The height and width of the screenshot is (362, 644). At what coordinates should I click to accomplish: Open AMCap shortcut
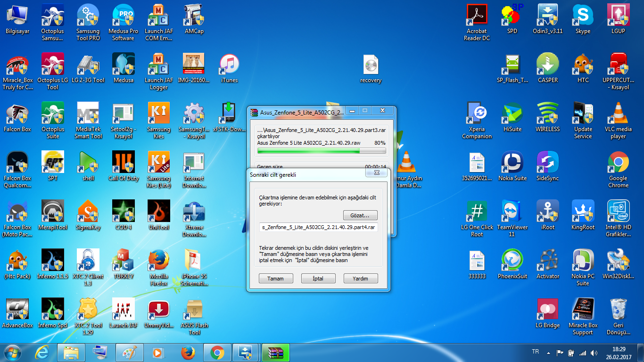pyautogui.click(x=194, y=20)
